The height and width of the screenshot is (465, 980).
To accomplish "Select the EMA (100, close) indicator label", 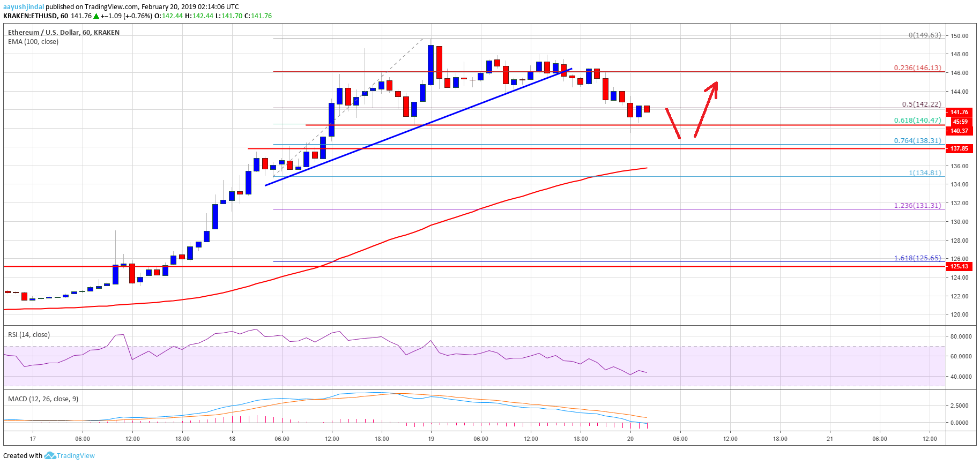I will [33, 41].
